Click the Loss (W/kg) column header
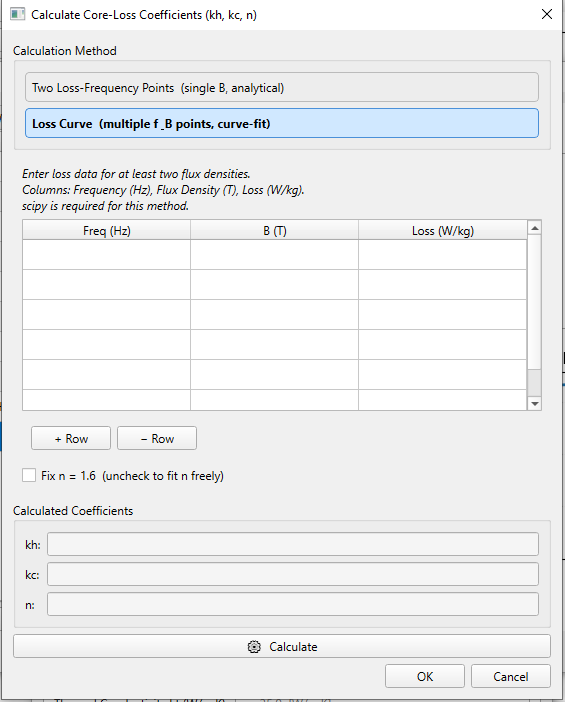The width and height of the screenshot is (565, 702). coord(442,230)
